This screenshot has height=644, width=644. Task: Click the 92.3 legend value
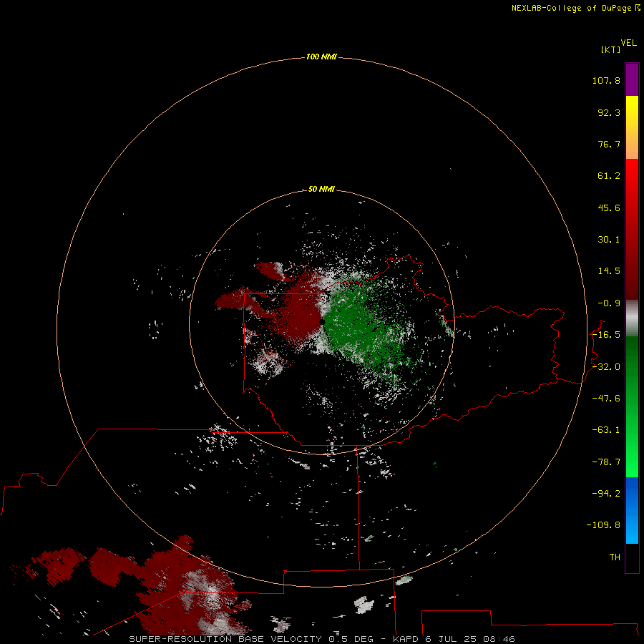coord(609,112)
